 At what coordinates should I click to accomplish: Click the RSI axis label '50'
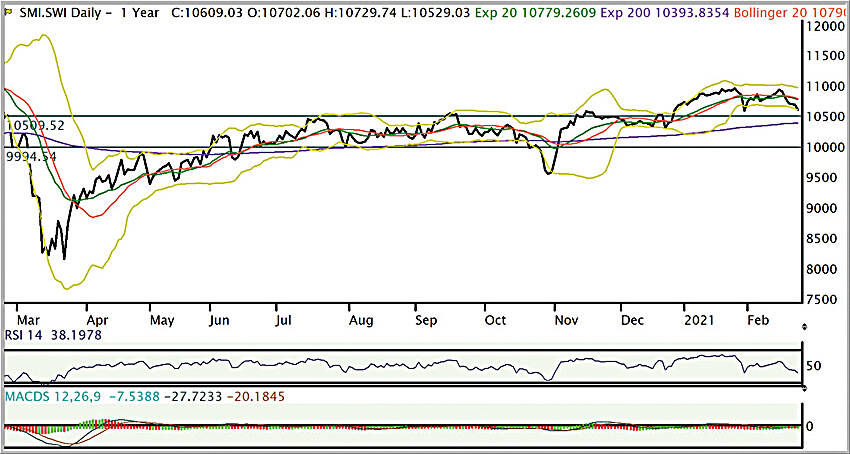[x=813, y=366]
